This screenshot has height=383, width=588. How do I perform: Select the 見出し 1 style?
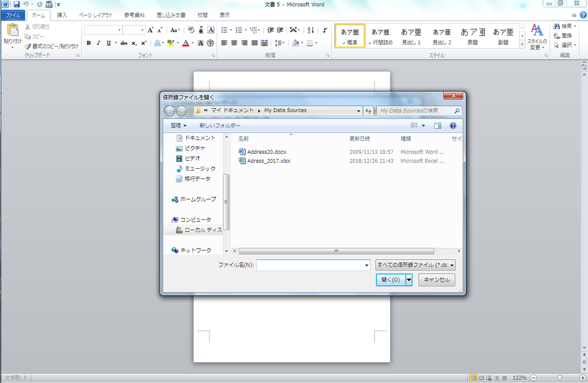(x=411, y=36)
